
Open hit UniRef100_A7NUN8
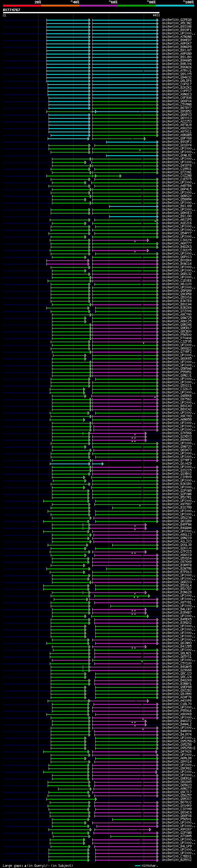click(177, 37)
